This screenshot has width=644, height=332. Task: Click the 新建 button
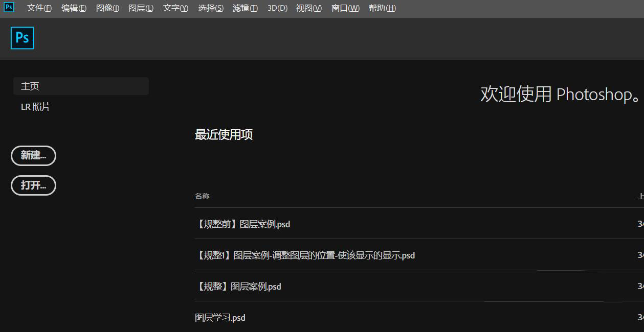[x=33, y=155]
